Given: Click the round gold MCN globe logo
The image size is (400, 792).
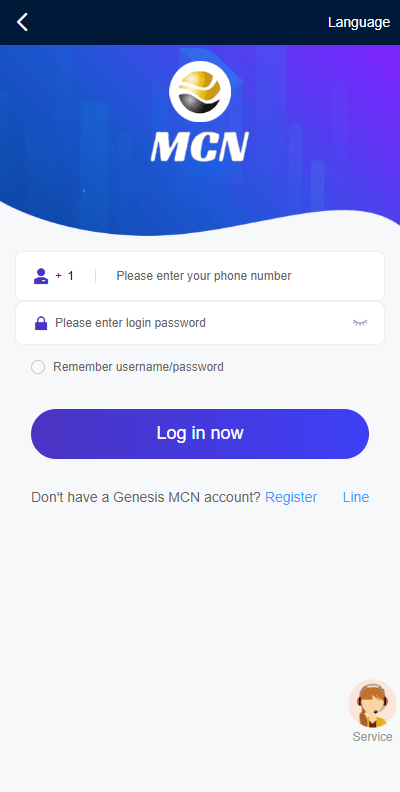Looking at the screenshot, I should click(x=200, y=91).
